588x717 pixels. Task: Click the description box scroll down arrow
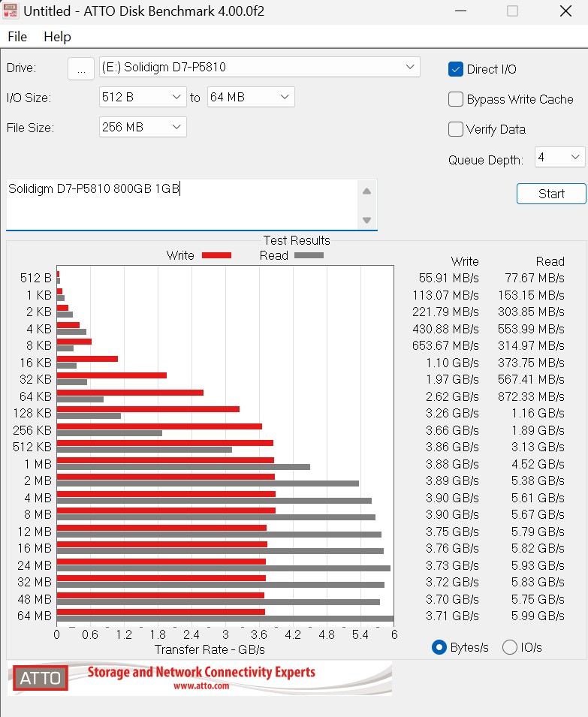tap(366, 220)
